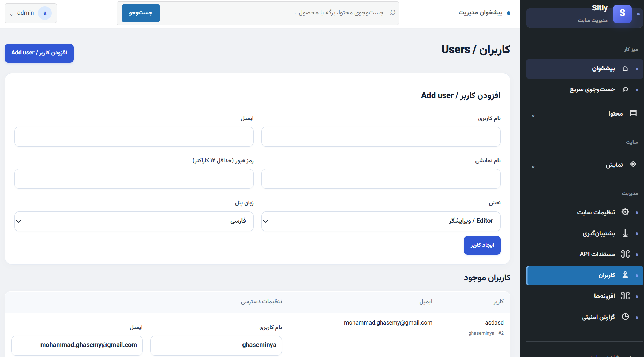Image resolution: width=644 pixels, height=357 pixels.
Task: Open پیشخوان in the sidebar
Action: tap(584, 69)
